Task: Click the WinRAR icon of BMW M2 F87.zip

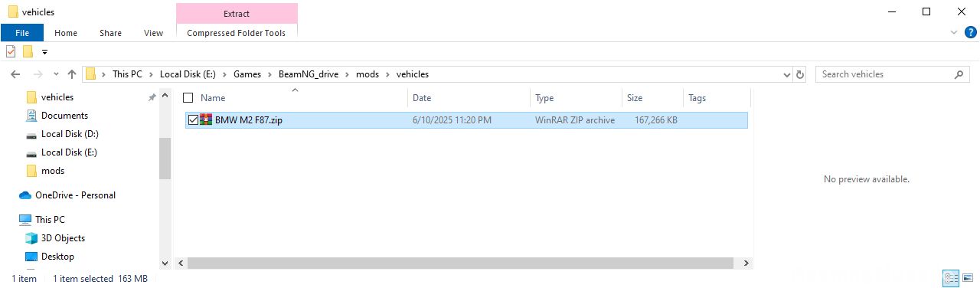Action: [x=206, y=119]
